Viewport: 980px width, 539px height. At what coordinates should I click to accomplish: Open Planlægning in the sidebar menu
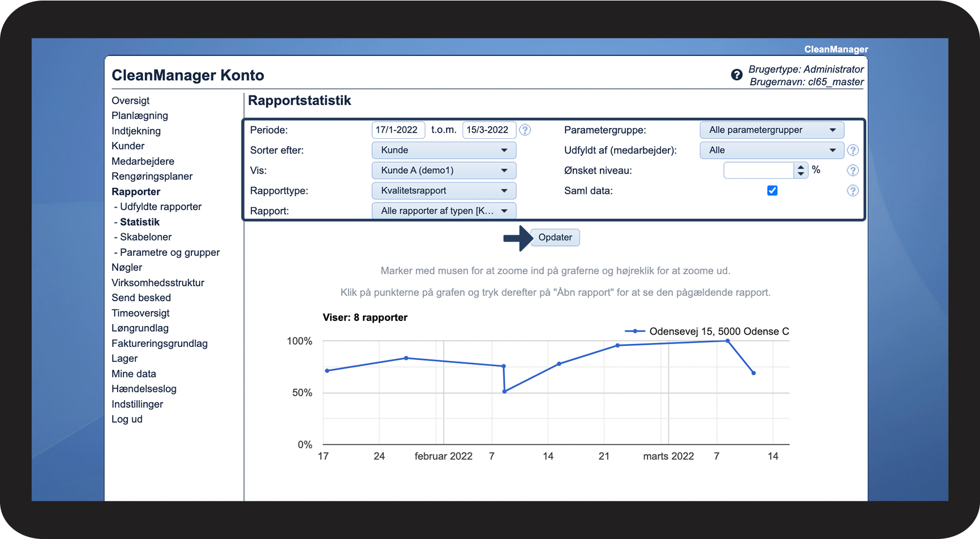(x=140, y=115)
